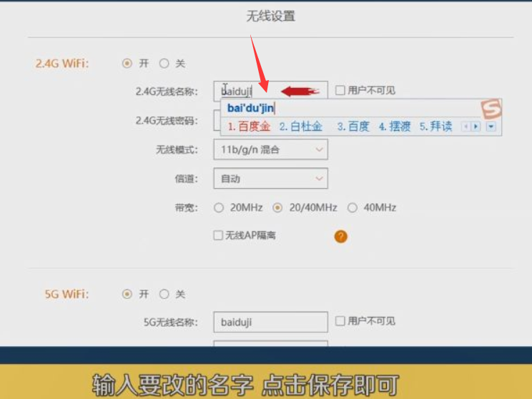Choose candidate 1 百度金
Screen dimensions: 532x399
249,127
